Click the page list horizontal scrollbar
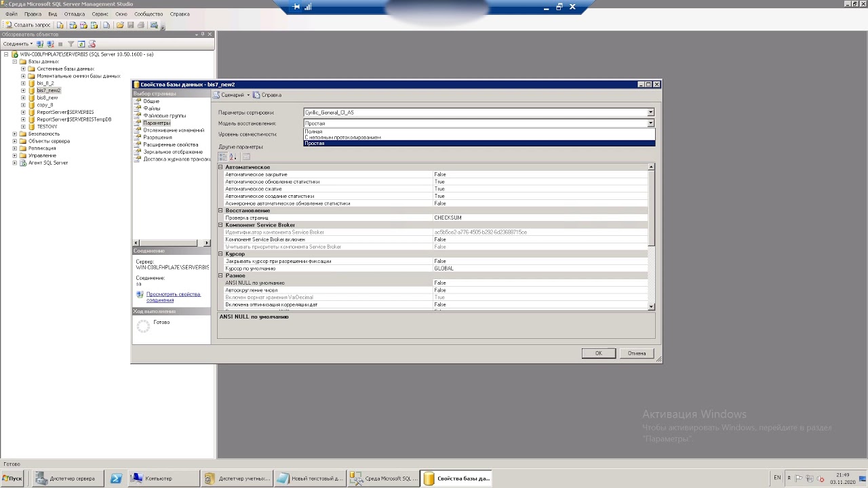868x488 pixels. tap(172, 243)
